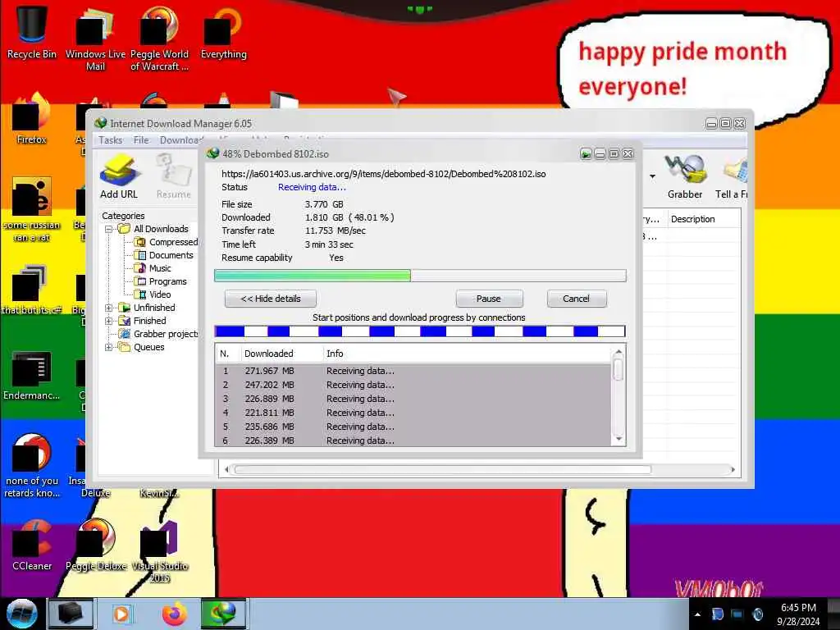Viewport: 840px width, 630px height.
Task: Open the Tasks menu
Action: tap(111, 140)
